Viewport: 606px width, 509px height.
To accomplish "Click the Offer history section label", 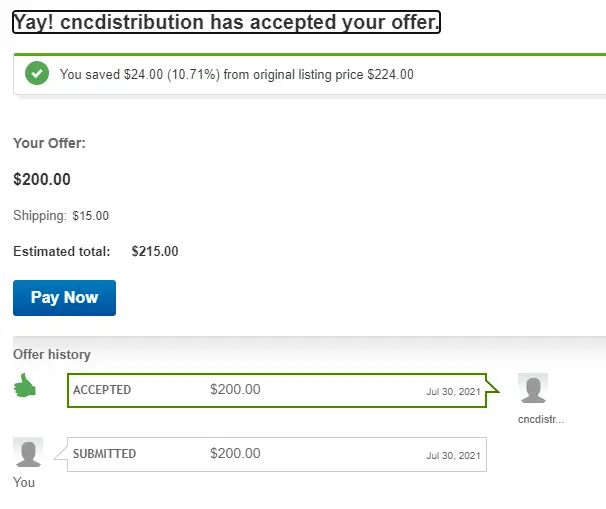I will point(52,354).
